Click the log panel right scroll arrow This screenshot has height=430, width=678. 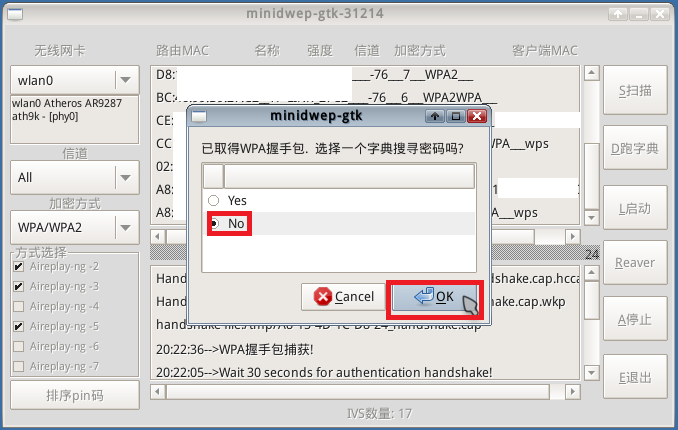point(572,391)
